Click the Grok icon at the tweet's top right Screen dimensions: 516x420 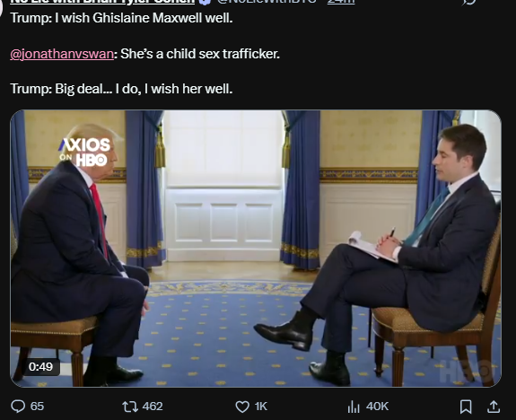pos(469,2)
